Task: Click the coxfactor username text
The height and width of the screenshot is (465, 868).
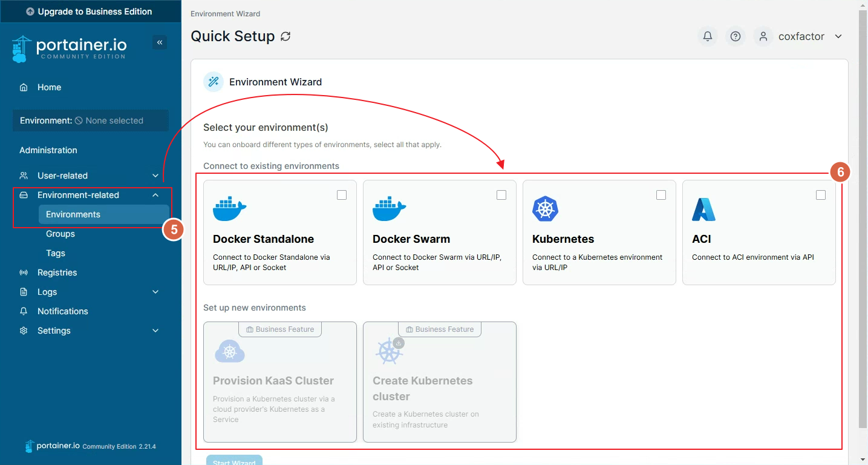Action: tap(801, 36)
